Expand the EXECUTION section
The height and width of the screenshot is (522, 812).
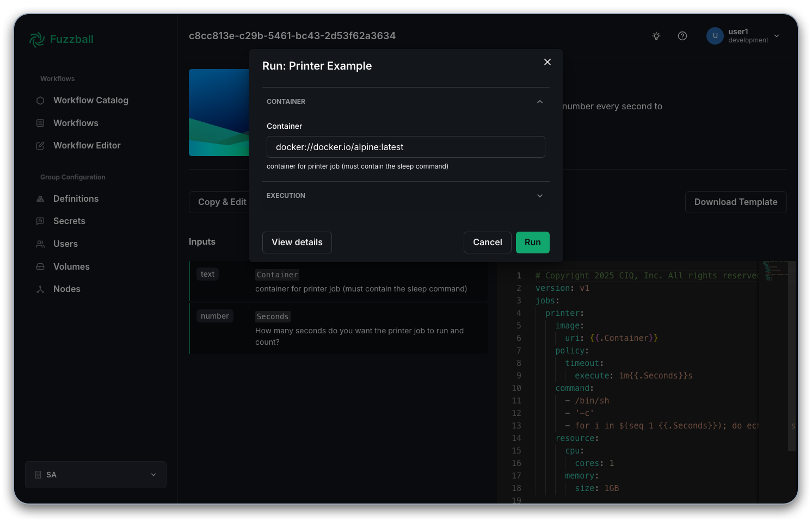[540, 196]
